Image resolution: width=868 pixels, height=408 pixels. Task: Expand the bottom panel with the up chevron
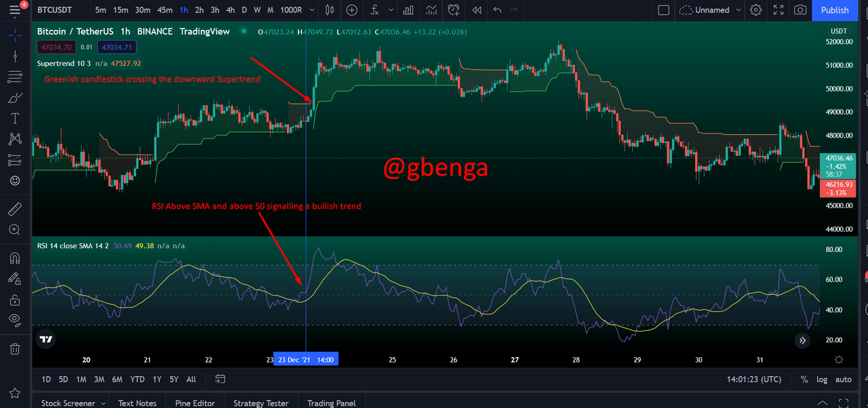[x=823, y=403]
